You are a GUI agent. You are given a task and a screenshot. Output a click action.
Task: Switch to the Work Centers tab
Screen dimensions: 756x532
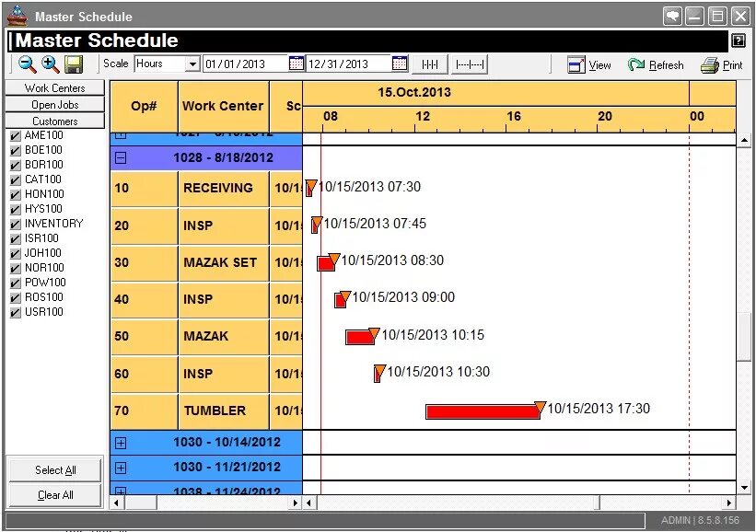55,88
